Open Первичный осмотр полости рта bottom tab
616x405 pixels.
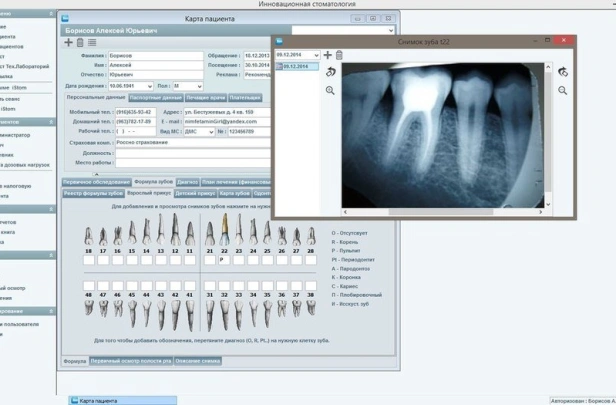pyautogui.click(x=129, y=360)
